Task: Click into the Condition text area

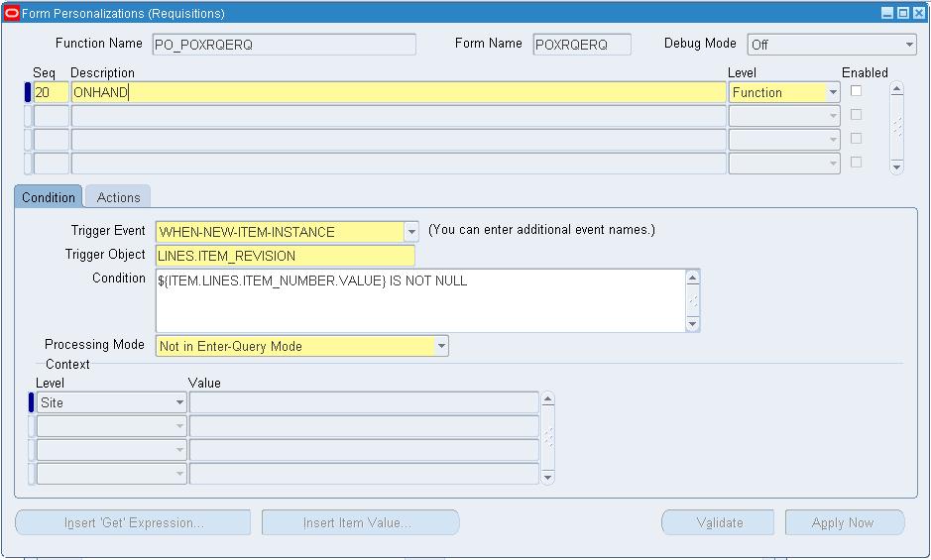Action: click(420, 300)
